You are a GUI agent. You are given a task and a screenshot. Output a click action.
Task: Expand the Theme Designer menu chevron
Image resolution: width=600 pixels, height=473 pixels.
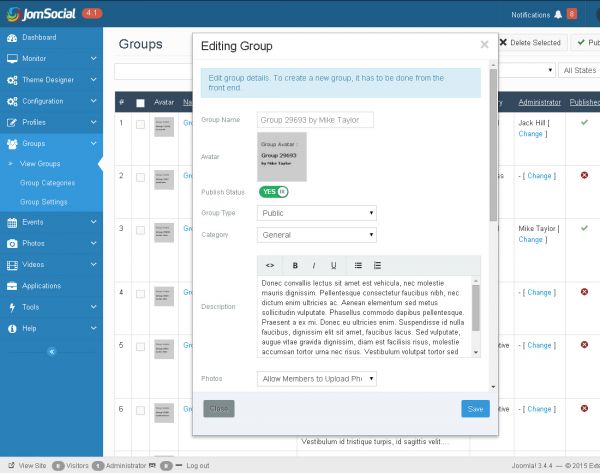click(x=93, y=80)
